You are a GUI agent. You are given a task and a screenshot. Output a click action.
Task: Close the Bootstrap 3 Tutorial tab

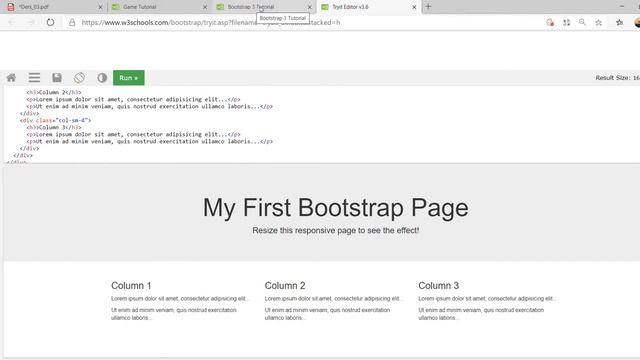[x=309, y=7]
